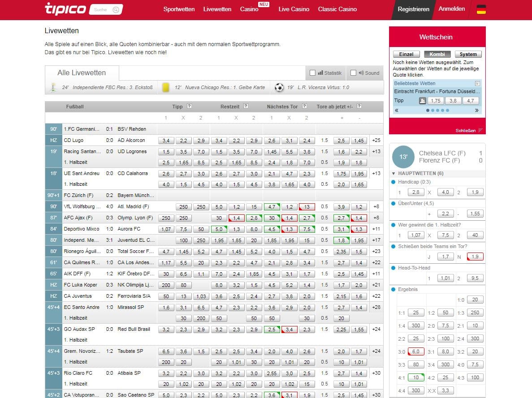Click the Statistik bar chart icon
532x398 pixels.
(x=320, y=73)
